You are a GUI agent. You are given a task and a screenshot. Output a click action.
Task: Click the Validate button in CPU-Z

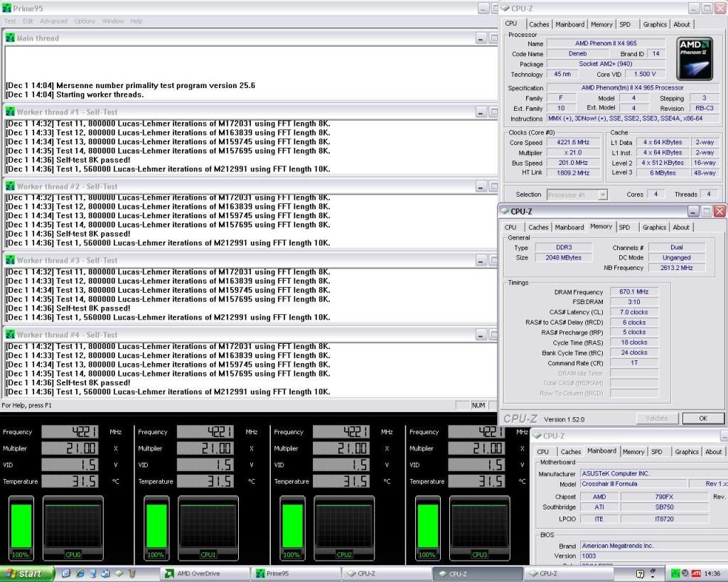(656, 419)
